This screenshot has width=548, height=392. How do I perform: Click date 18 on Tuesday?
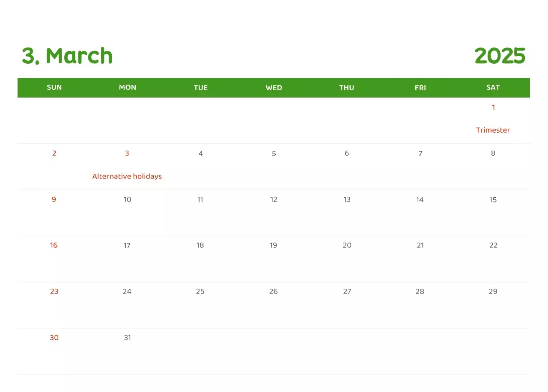click(200, 245)
